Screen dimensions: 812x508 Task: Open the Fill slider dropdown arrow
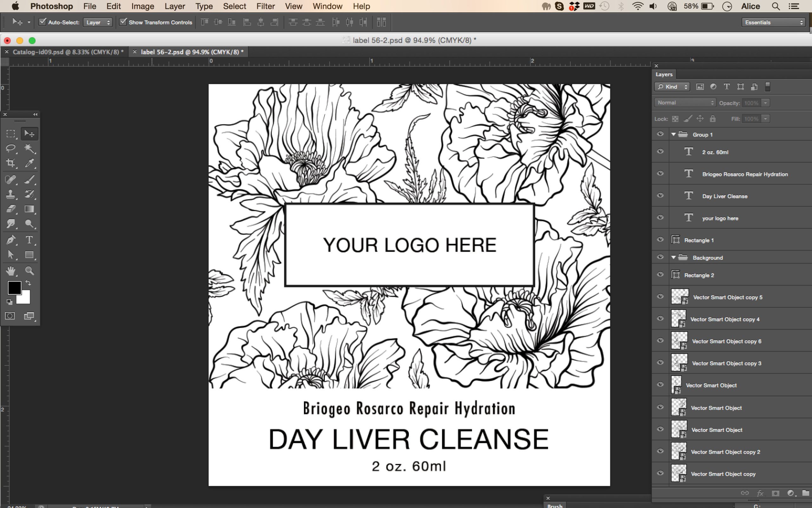tap(765, 119)
